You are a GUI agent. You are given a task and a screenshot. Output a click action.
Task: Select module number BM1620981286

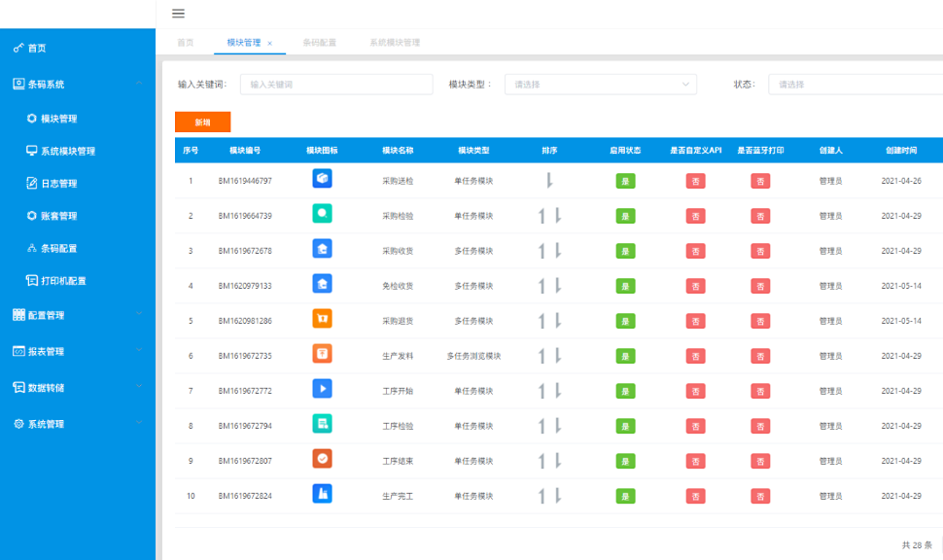pyautogui.click(x=245, y=321)
